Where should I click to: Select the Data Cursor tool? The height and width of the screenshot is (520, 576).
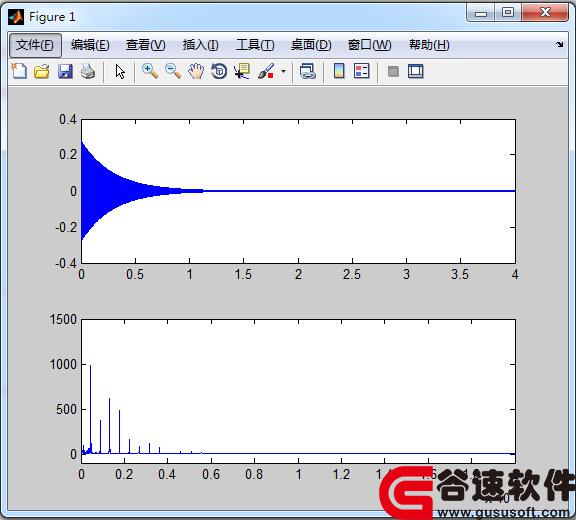242,71
